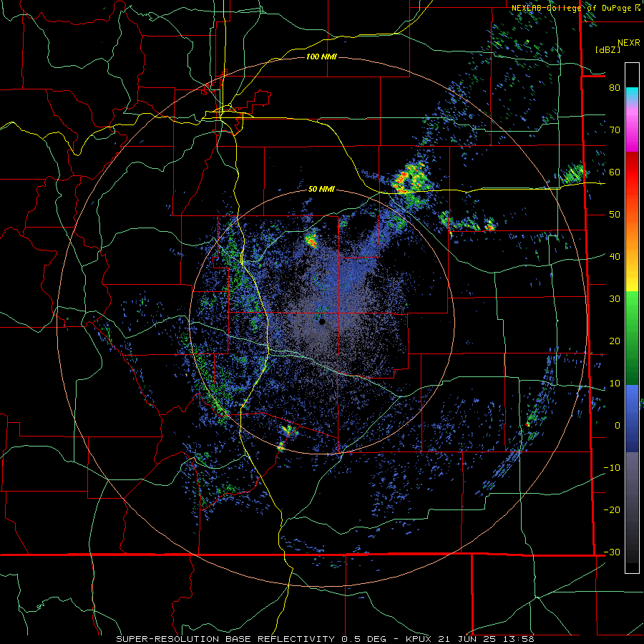Click the 40 dBZ scale value

click(615, 257)
